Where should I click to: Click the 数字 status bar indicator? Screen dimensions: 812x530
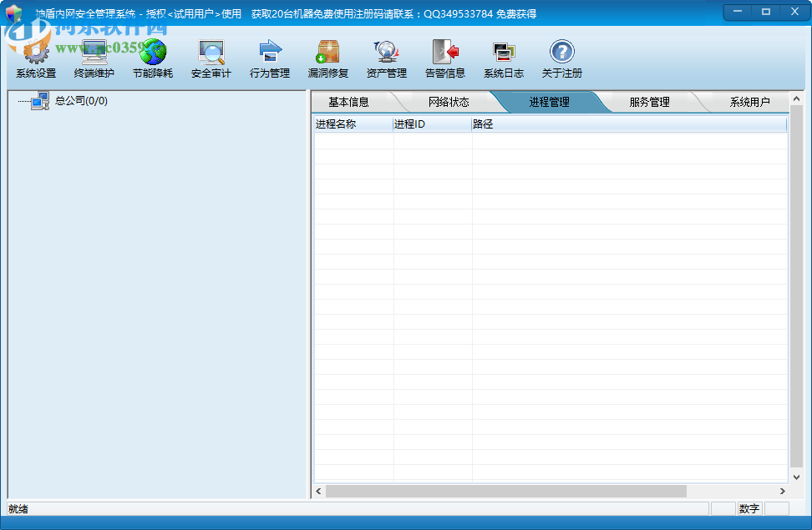(x=749, y=509)
